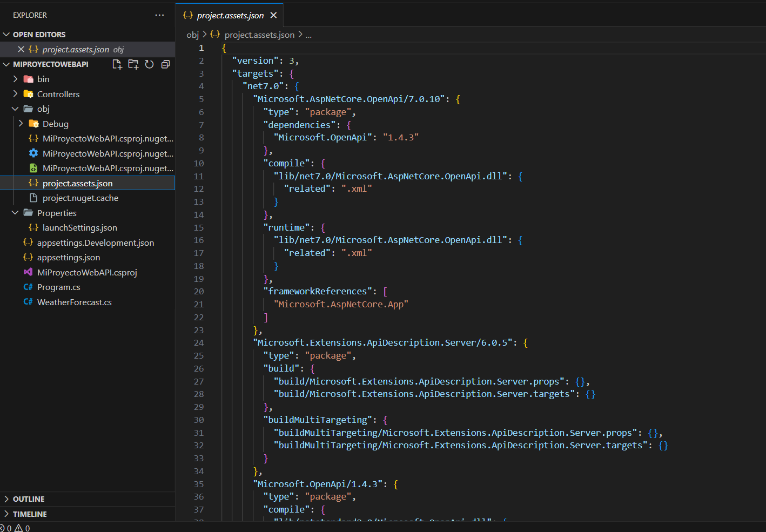Screen dimensions: 766x532
Task: Select the project.assets.json editor tab
Action: [x=230, y=15]
